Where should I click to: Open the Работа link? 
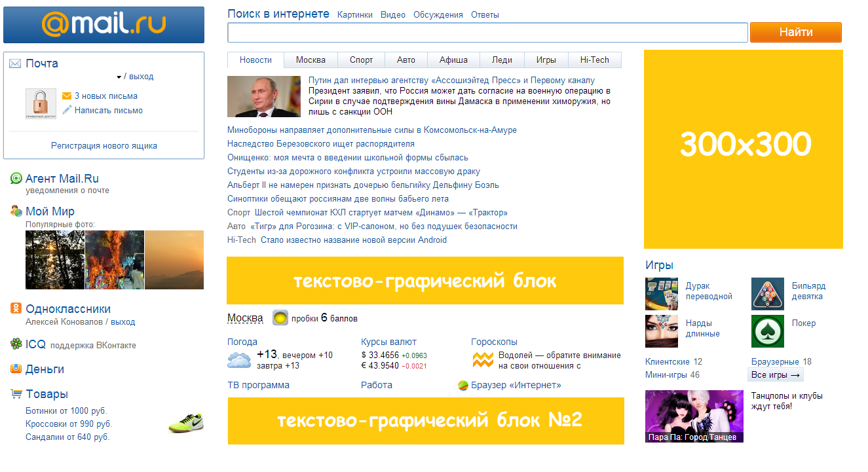[x=377, y=385]
